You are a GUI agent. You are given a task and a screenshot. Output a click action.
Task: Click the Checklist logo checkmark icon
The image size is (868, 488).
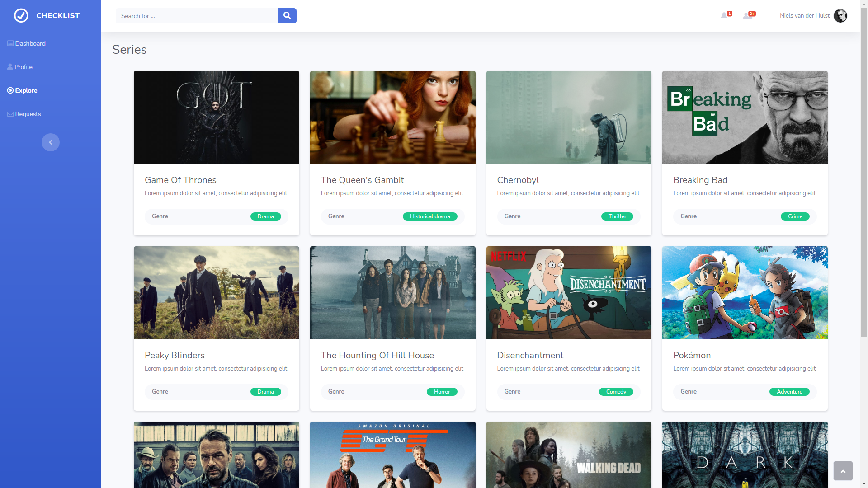pyautogui.click(x=21, y=15)
